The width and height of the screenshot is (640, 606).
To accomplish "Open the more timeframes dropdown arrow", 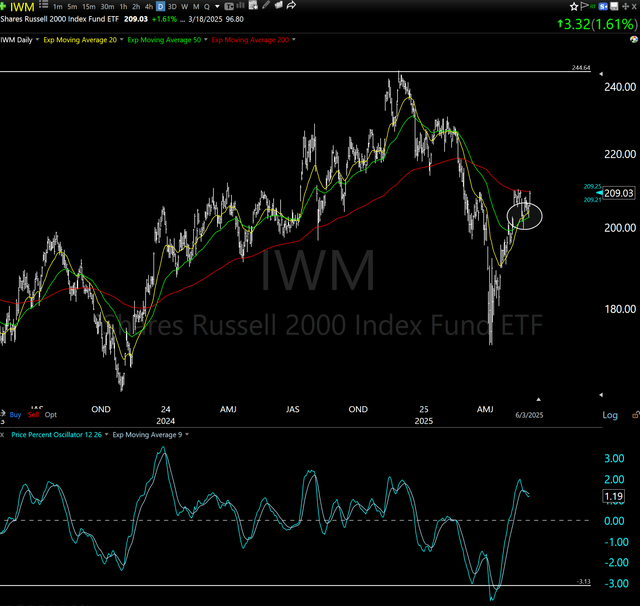I will click(217, 7).
